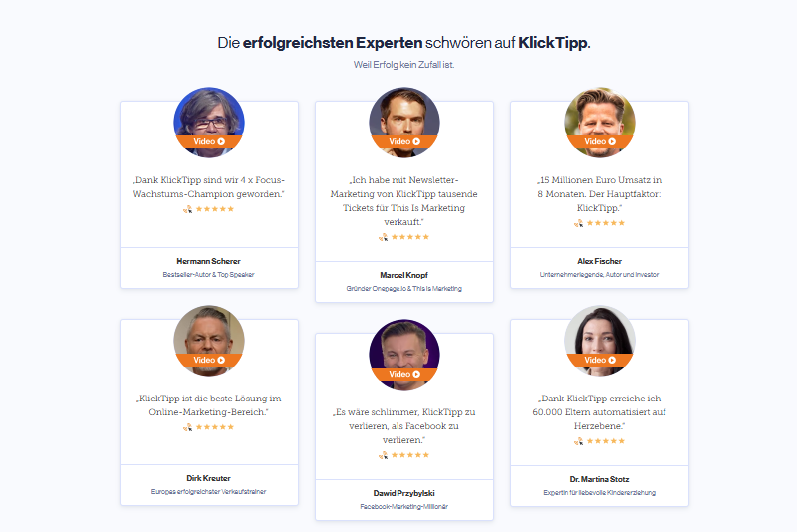Click the star rating under Dawid Przybylski's quote
797x532 pixels.
[404, 455]
